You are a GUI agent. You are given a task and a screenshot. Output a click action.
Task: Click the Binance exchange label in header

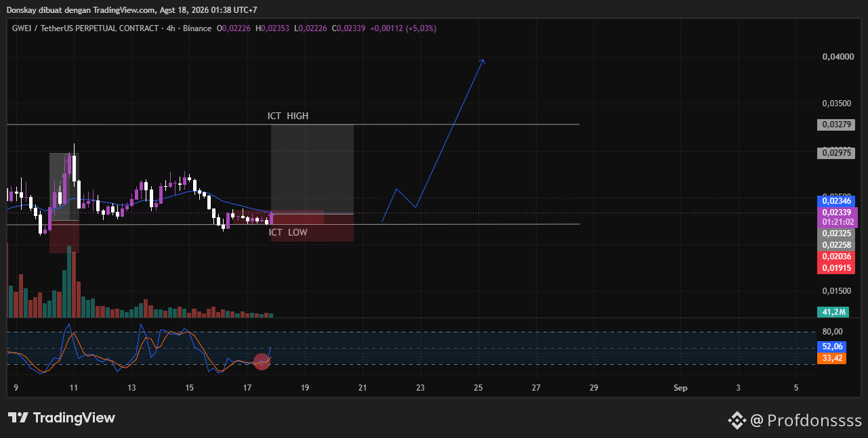[x=197, y=28]
